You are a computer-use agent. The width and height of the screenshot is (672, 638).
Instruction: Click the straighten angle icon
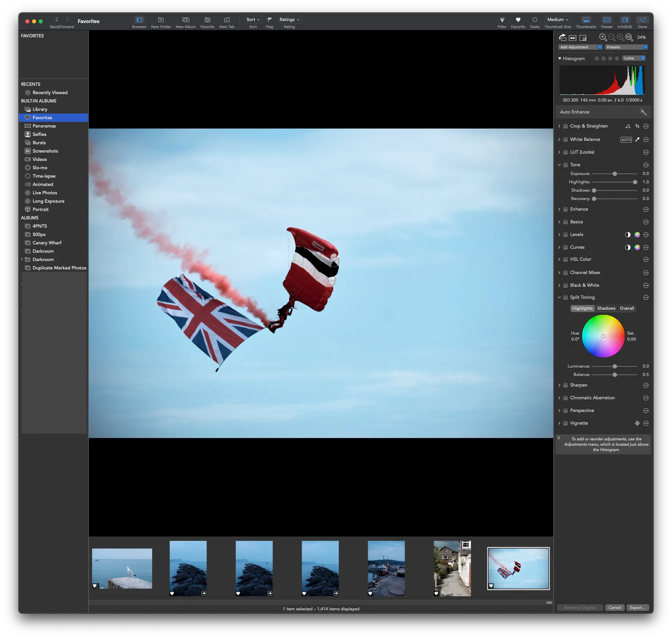coord(628,126)
